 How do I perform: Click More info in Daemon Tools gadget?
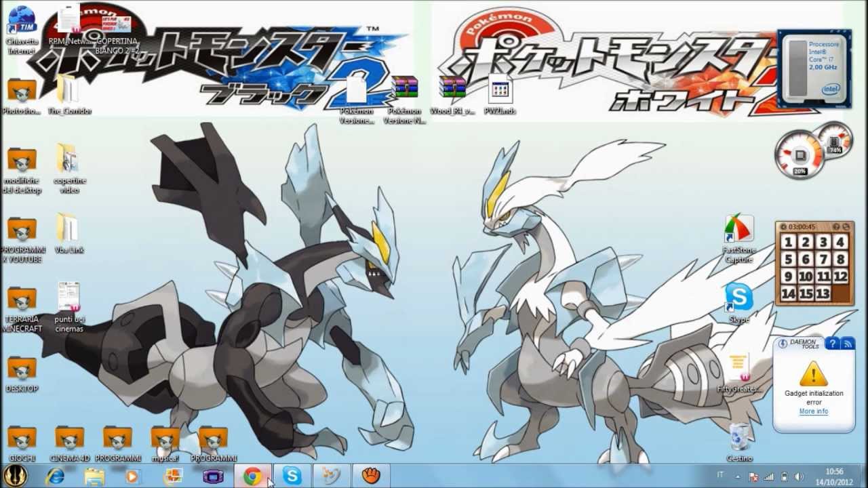[813, 411]
